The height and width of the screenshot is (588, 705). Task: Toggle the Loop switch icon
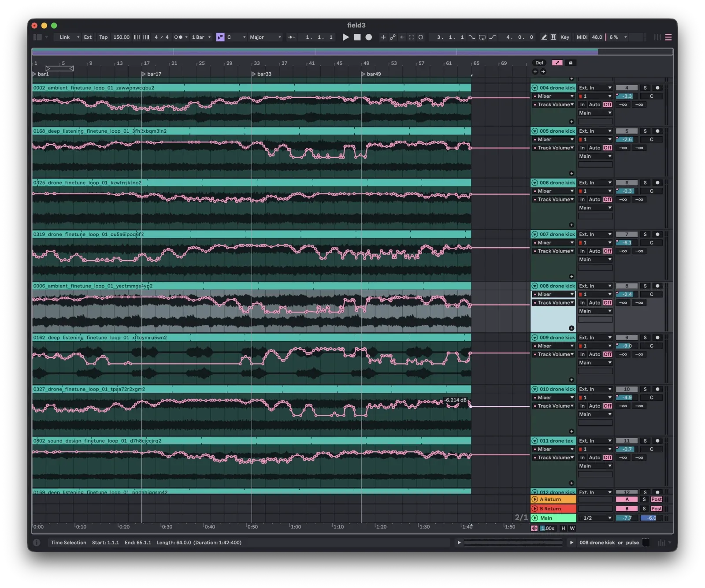[x=482, y=37]
